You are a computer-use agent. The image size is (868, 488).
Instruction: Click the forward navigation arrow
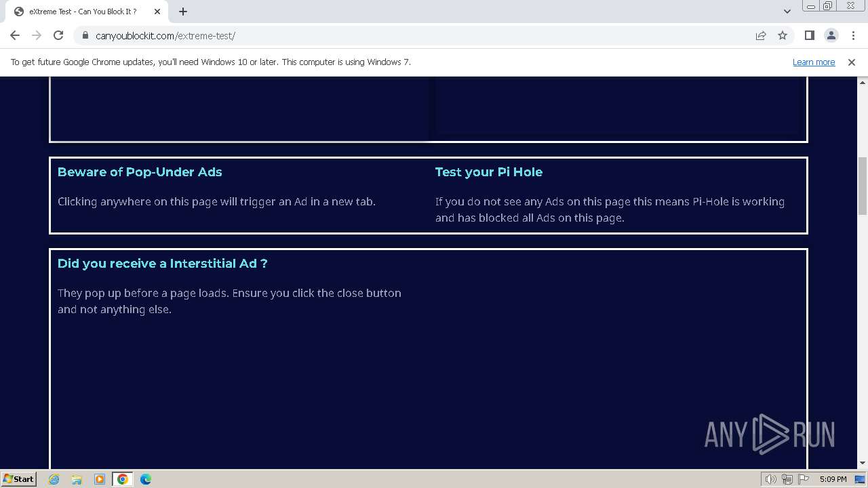point(37,35)
